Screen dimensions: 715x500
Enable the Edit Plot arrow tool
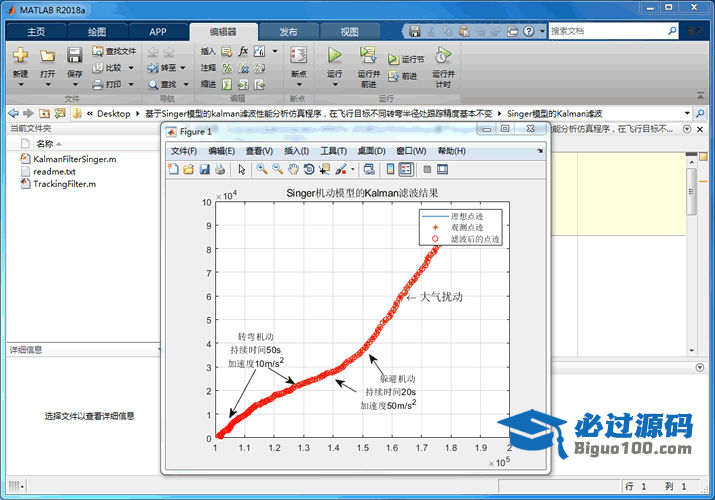click(x=242, y=169)
